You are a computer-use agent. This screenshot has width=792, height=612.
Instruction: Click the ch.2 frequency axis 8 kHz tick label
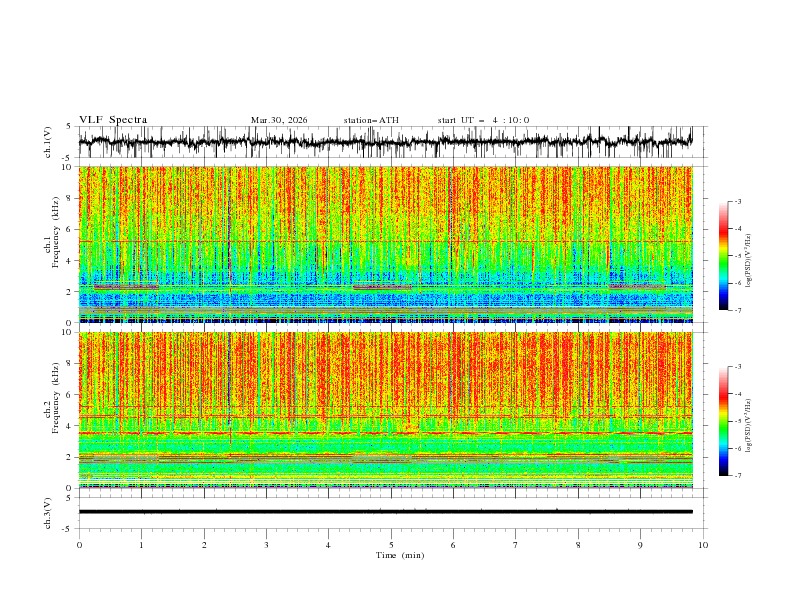click(69, 364)
